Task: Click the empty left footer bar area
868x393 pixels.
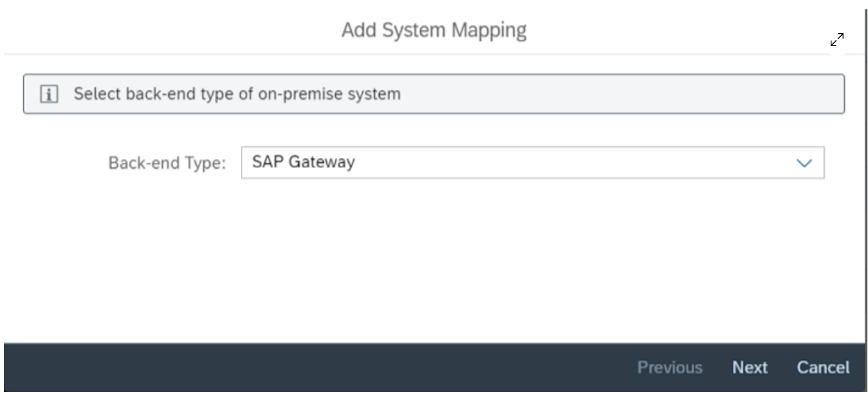Action: click(x=233, y=367)
